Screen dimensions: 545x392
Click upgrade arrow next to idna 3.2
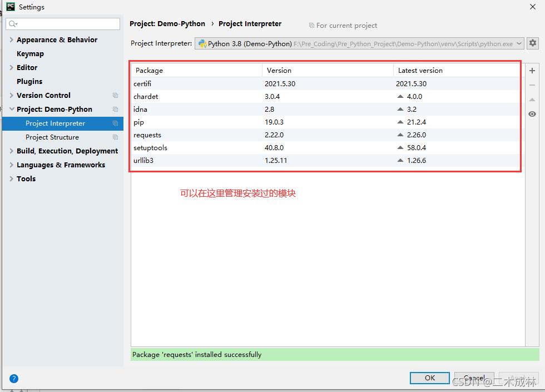click(x=400, y=109)
